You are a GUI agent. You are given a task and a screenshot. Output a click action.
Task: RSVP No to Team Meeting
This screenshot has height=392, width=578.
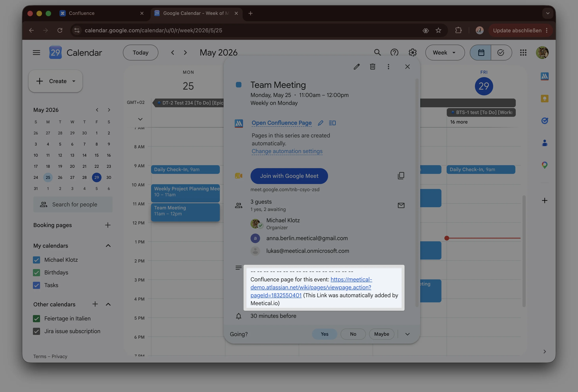(x=353, y=334)
